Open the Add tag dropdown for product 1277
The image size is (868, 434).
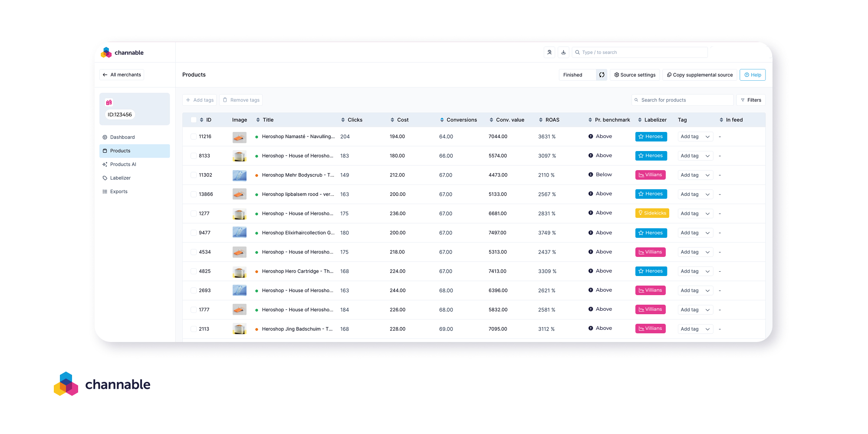695,214
